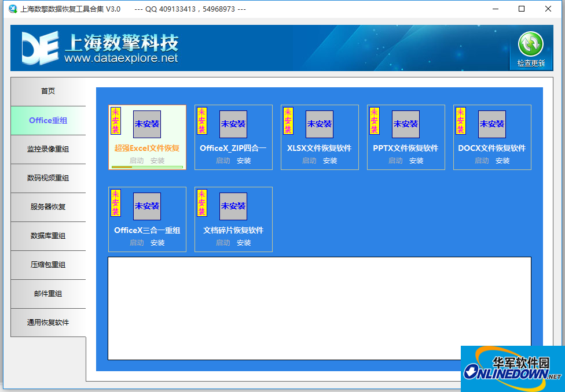The height and width of the screenshot is (392, 565).
Task: Click yellow 未安装 badge on XLSX文件恢复软件 card
Action: 288,121
